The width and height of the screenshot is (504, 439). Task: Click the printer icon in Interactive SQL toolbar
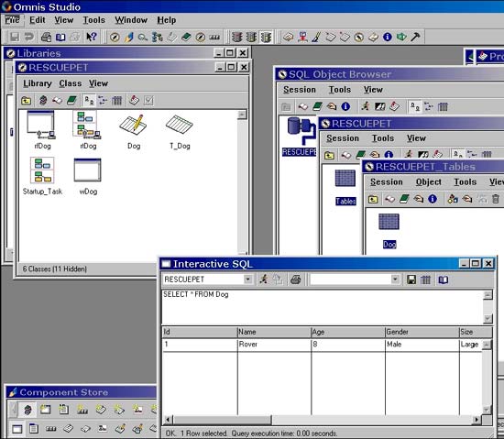pos(296,280)
